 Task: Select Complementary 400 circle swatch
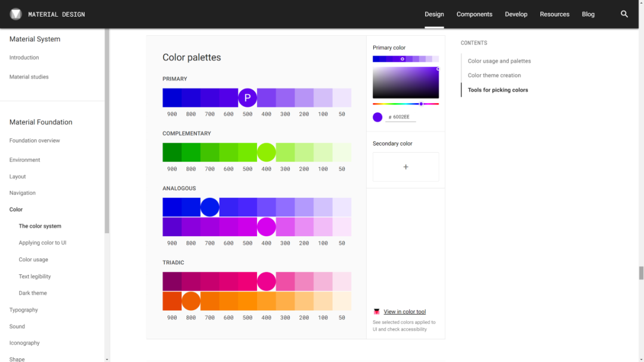(266, 153)
